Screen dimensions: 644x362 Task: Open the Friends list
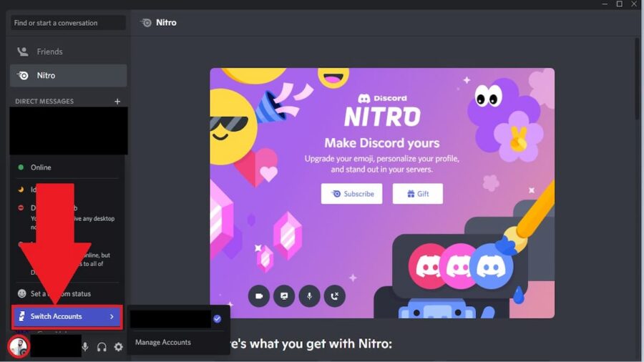click(x=68, y=52)
